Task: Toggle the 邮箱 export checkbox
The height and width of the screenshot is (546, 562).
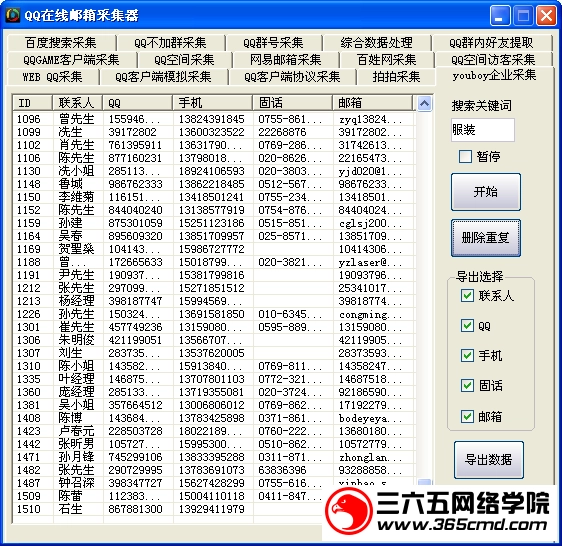Action: pos(467,416)
